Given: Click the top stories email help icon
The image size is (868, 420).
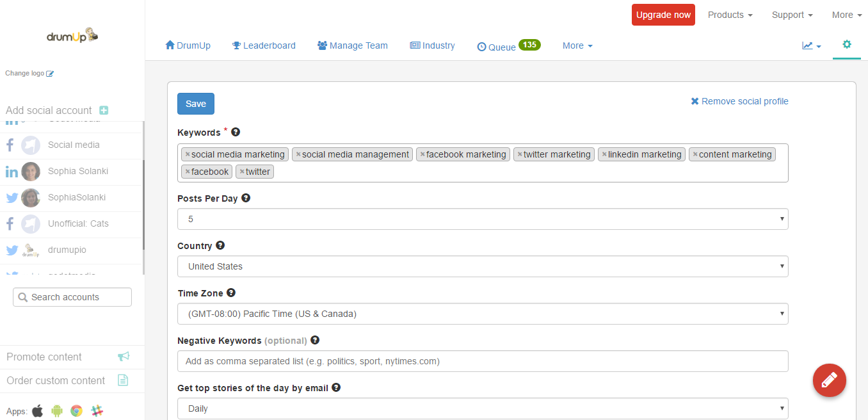Looking at the screenshot, I should click(x=336, y=387).
